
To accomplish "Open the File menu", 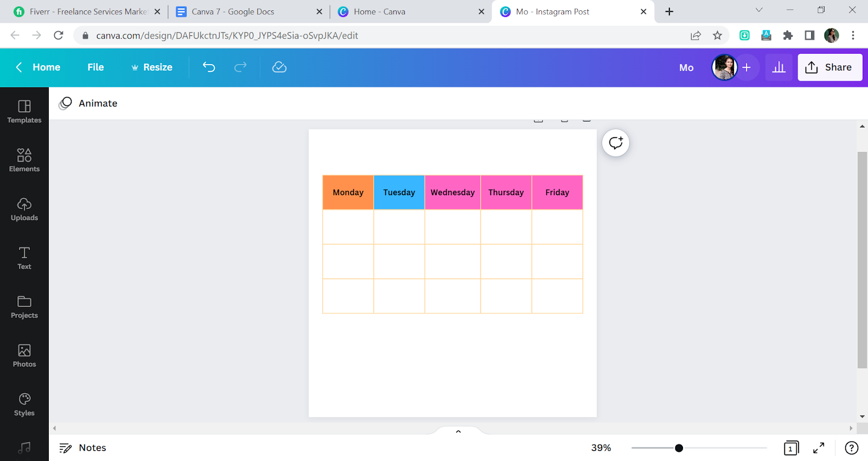I will click(95, 67).
